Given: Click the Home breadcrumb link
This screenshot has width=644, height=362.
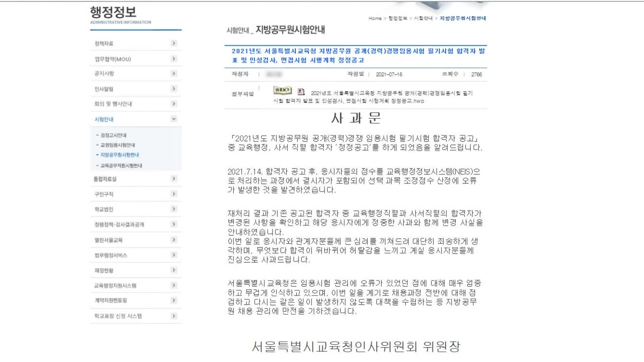Looking at the screenshot, I should click(375, 18).
